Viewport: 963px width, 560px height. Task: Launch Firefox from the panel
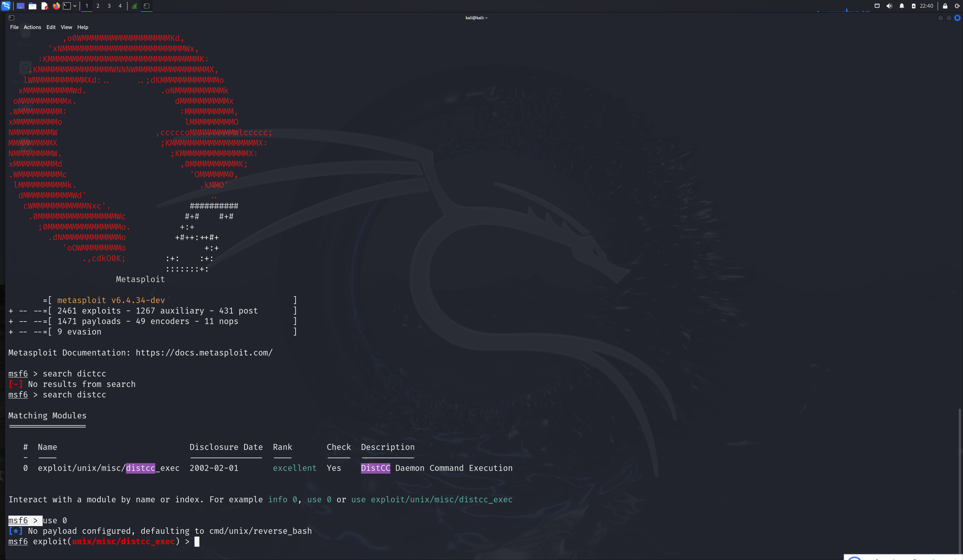click(56, 6)
